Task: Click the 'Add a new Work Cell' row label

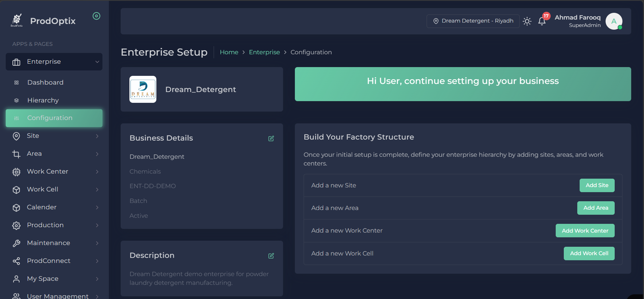Action: point(342,253)
